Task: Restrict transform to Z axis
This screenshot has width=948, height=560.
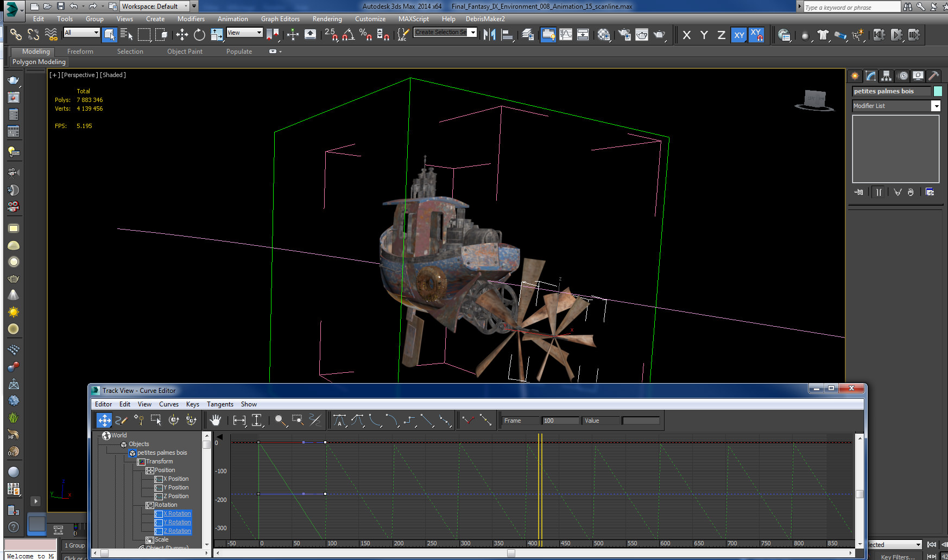Action: [722, 35]
